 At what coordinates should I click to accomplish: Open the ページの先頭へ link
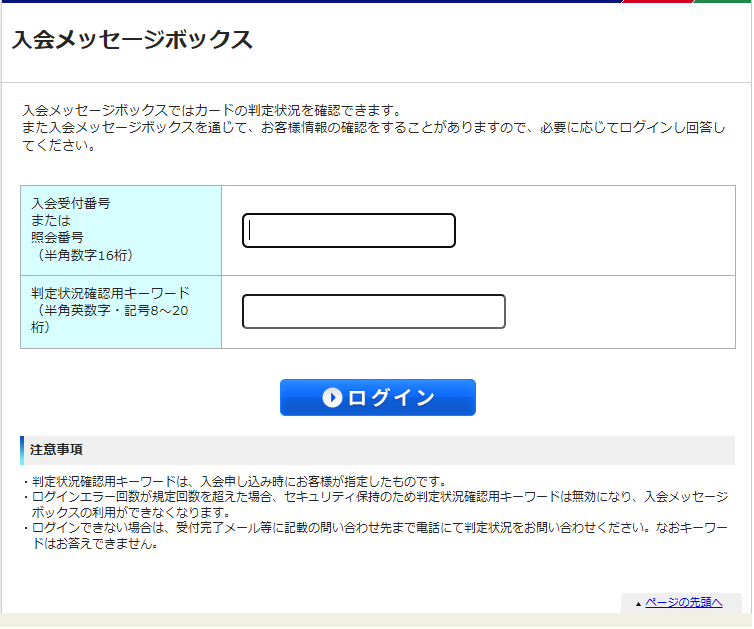[683, 602]
